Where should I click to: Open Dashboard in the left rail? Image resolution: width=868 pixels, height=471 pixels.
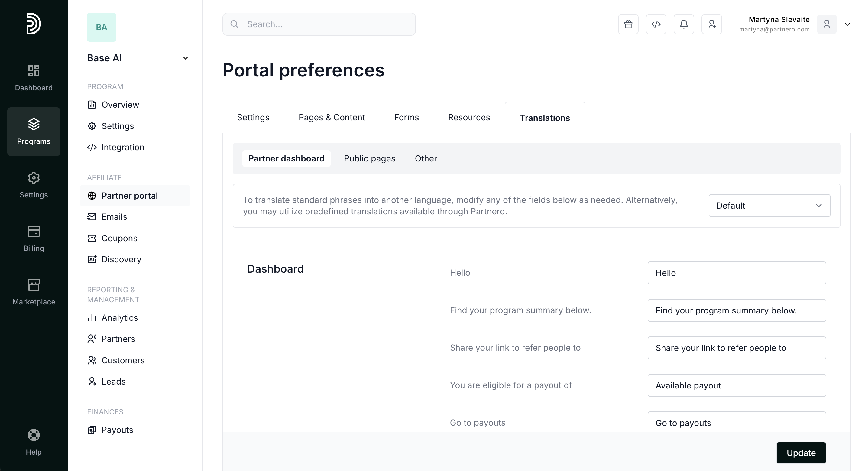point(34,78)
